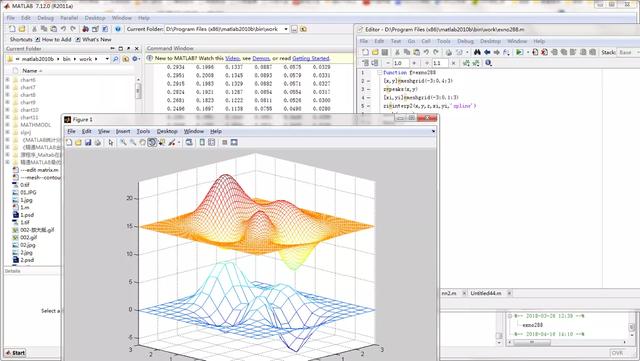Screen dimensions: 640x361
Task: Toggle the Data Cursor tool in the Figure toolbar
Action: coord(162,143)
